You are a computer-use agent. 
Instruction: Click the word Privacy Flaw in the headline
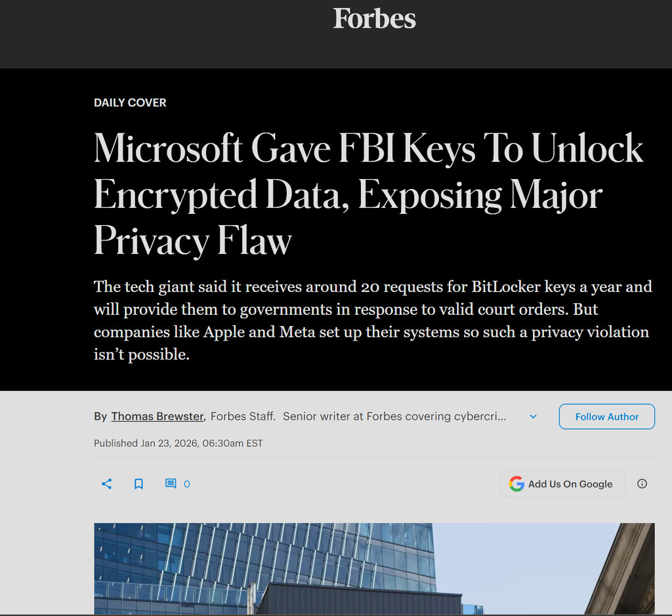click(x=192, y=241)
